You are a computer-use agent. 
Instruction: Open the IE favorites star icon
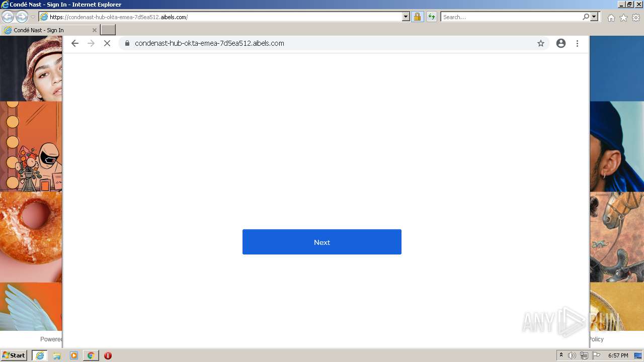[623, 18]
